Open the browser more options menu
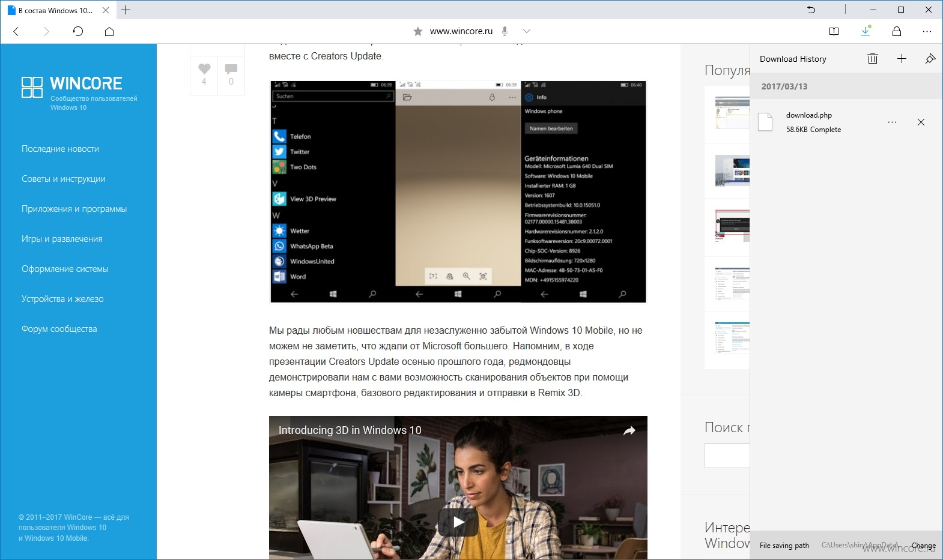This screenshot has width=943, height=560. 927,31
